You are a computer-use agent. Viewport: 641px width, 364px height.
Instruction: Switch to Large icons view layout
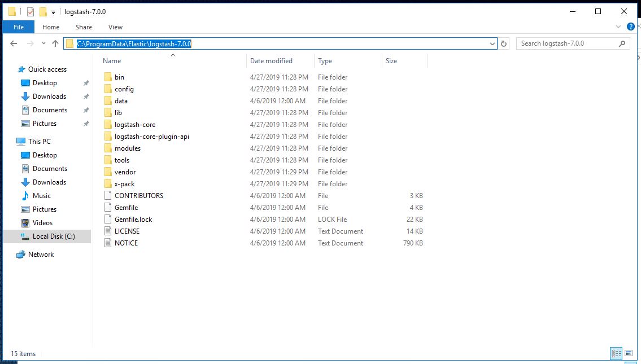[x=629, y=353]
